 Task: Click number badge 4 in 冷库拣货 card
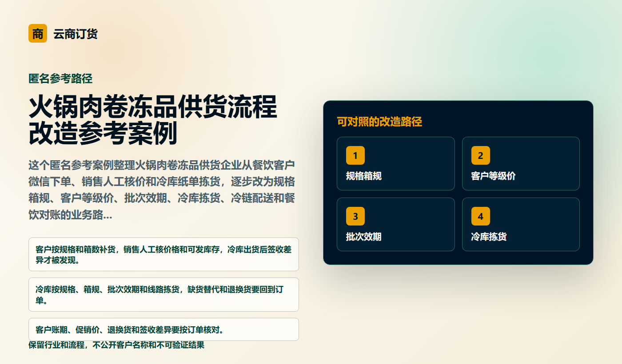tap(481, 216)
